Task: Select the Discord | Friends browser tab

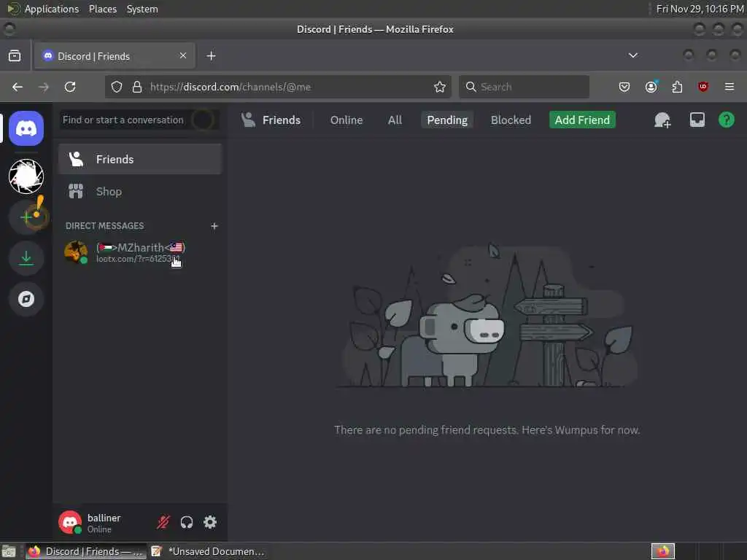Action: [115, 55]
